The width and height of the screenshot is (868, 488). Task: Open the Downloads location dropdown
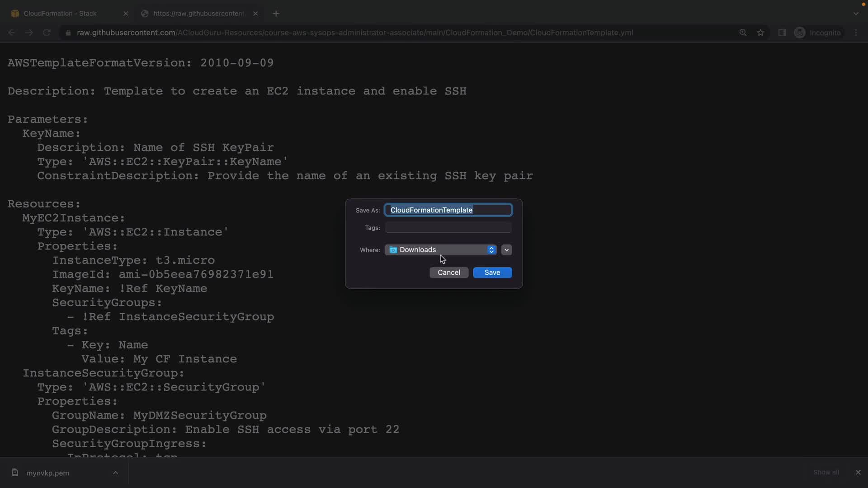[x=441, y=250]
